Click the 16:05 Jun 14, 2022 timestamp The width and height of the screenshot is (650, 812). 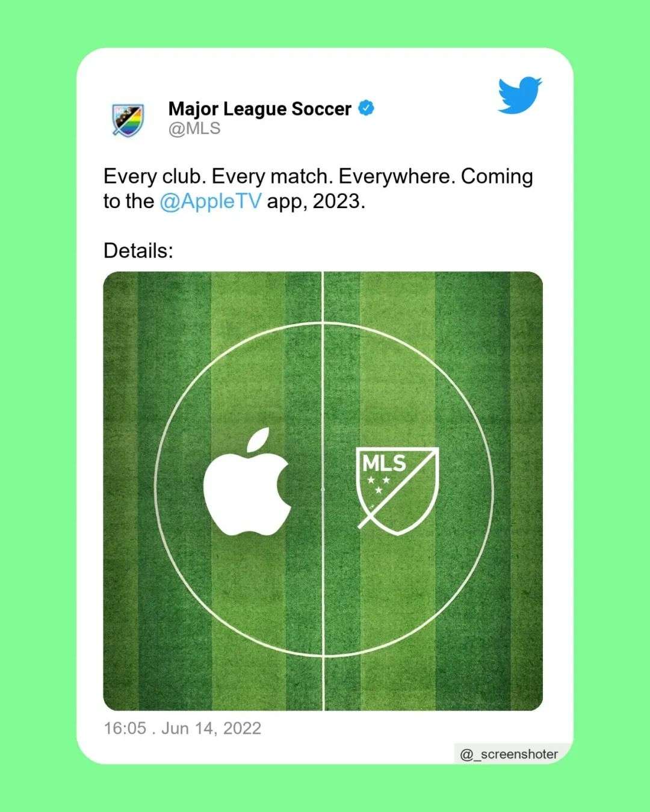click(182, 728)
